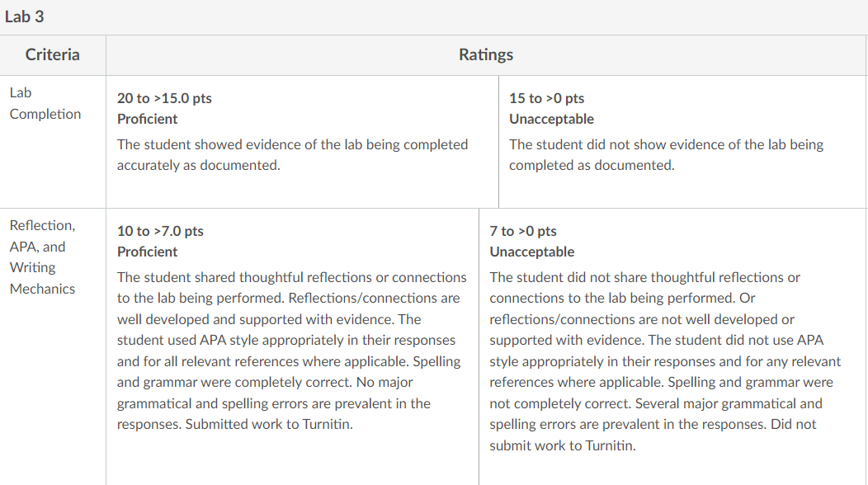868x485 pixels.
Task: Click 'shared thoughtful reflections' description text
Action: point(292,277)
